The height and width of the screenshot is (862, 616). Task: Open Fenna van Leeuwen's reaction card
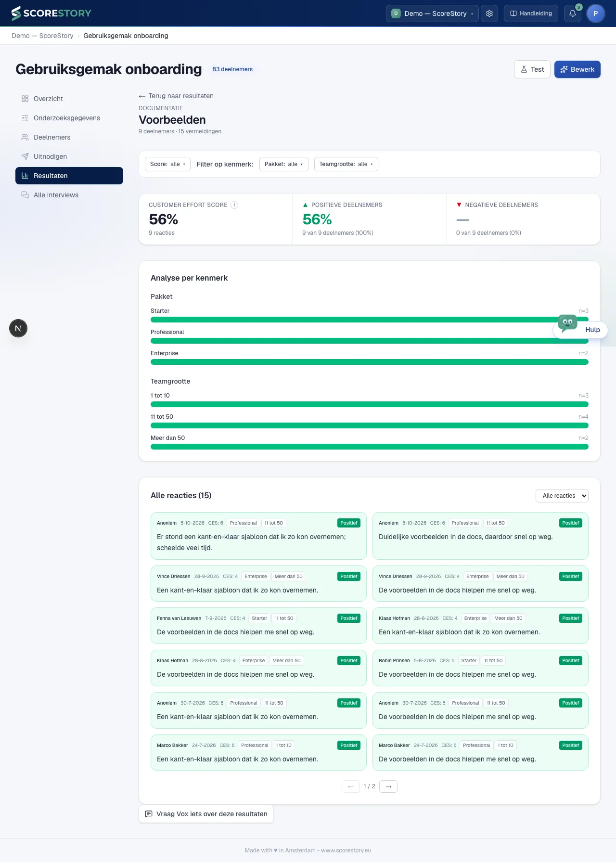coord(259,626)
